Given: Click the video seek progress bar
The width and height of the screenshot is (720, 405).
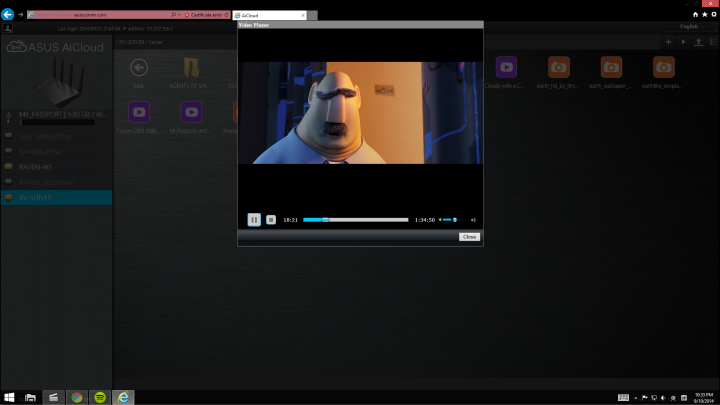Looking at the screenshot, I should [355, 220].
